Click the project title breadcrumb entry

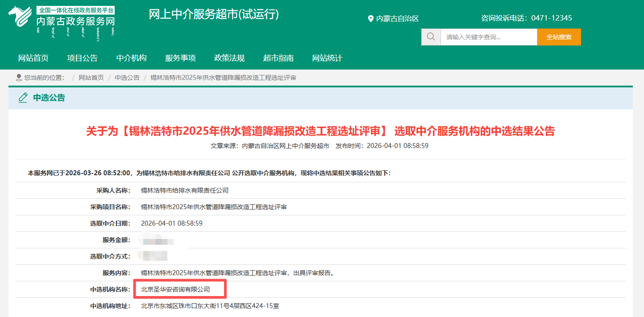coord(223,78)
